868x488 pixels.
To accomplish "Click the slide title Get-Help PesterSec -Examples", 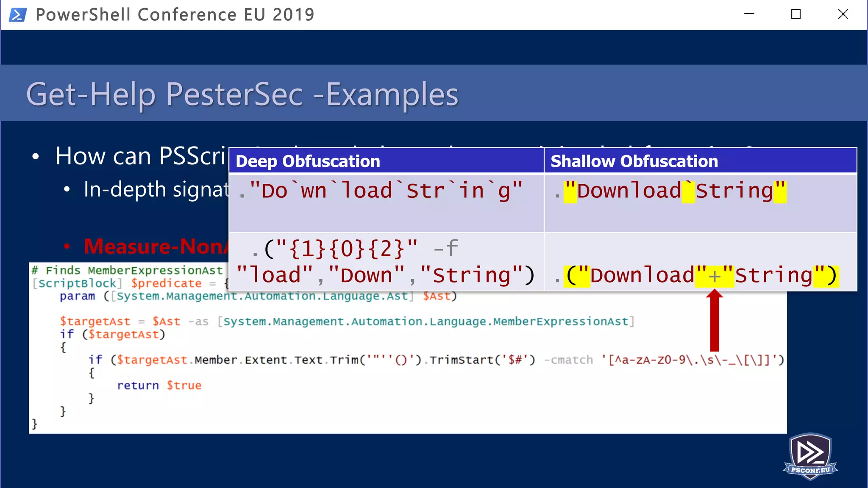I will tap(242, 94).
